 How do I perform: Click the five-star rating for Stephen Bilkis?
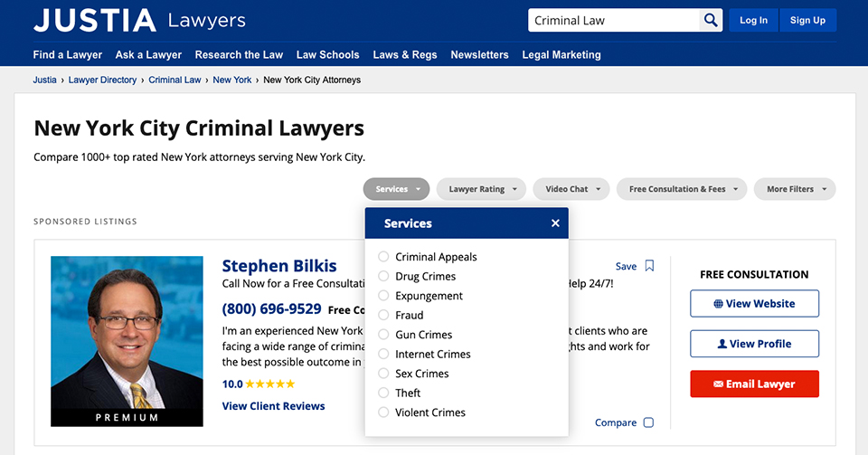coord(269,384)
